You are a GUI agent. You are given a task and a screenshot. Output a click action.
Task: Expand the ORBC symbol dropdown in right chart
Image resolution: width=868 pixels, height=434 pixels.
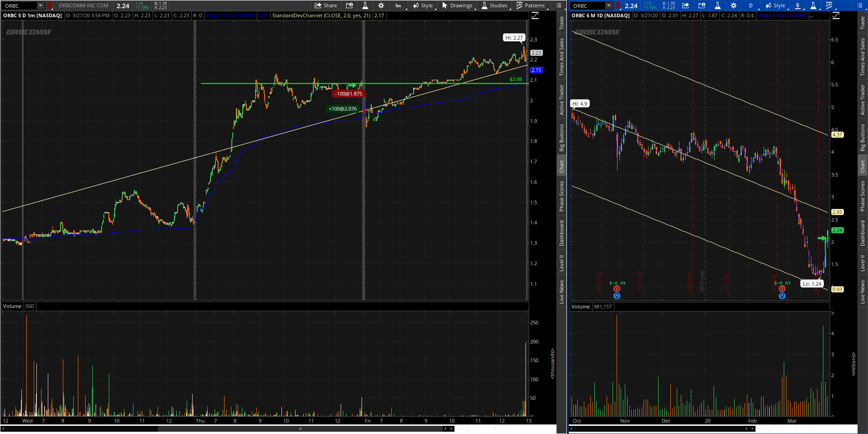pos(609,5)
